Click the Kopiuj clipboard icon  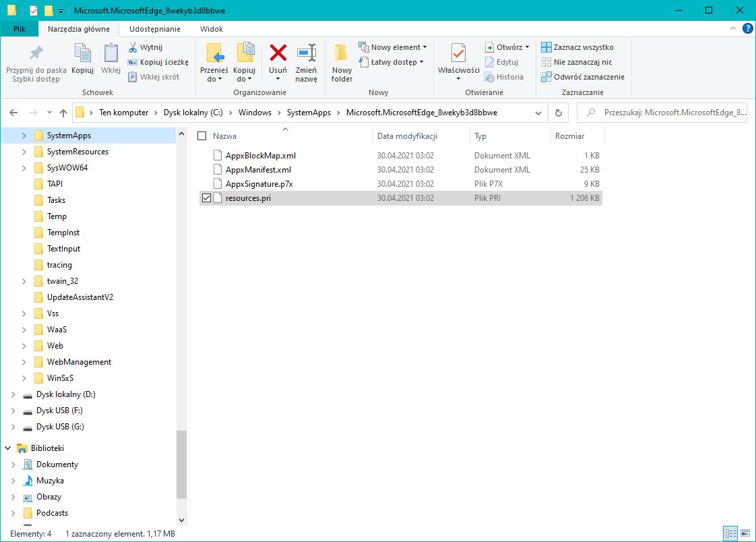[x=82, y=53]
